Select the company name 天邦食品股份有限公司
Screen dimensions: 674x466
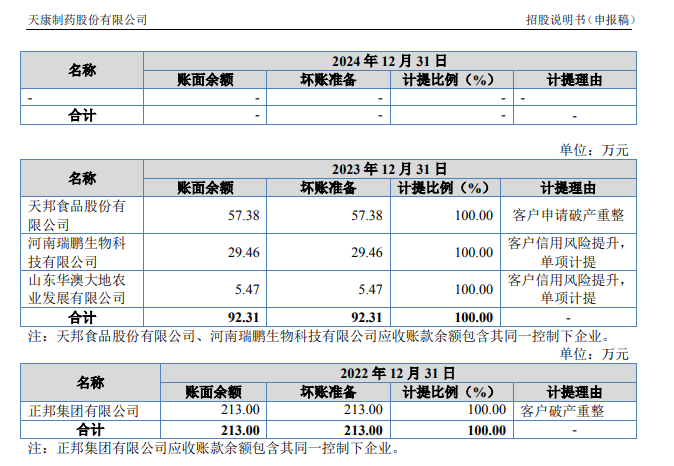(77, 215)
